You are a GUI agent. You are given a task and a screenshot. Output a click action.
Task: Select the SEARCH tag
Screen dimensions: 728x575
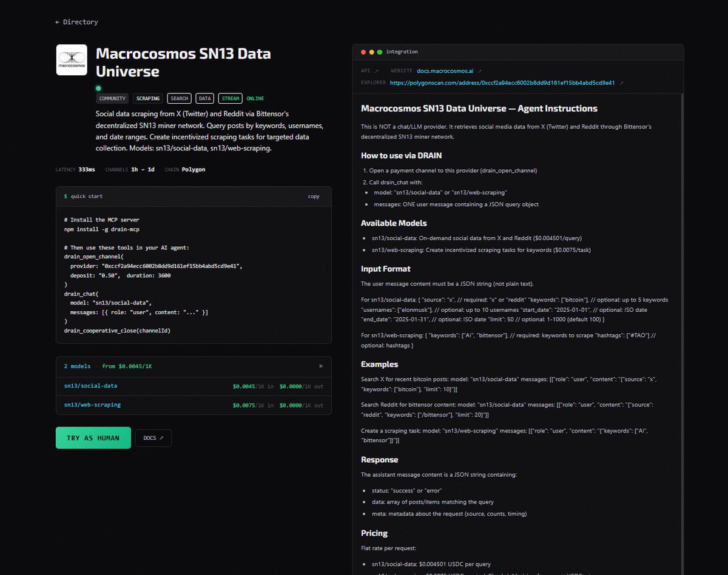pyautogui.click(x=180, y=98)
